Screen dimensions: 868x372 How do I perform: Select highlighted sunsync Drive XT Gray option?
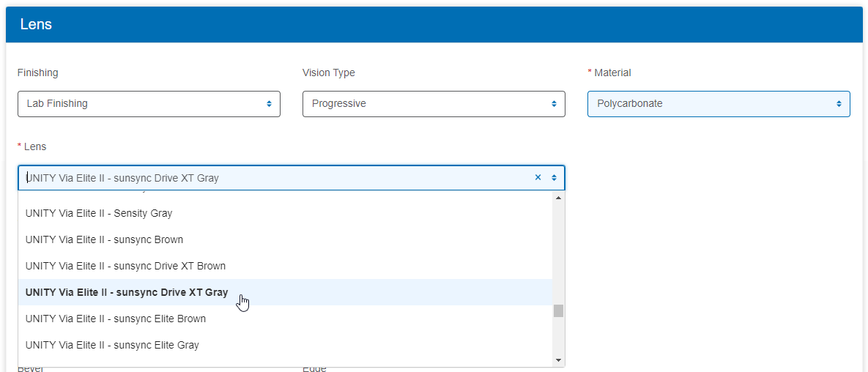[x=127, y=293]
